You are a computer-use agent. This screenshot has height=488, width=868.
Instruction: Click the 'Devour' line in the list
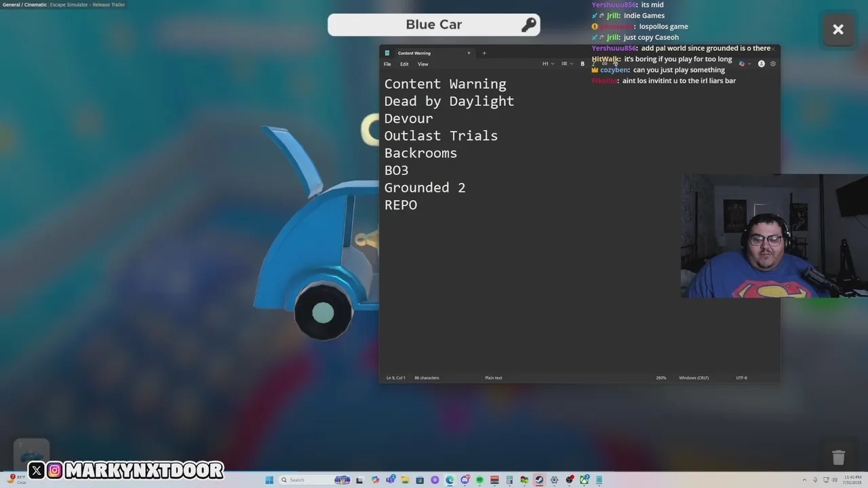(x=408, y=119)
